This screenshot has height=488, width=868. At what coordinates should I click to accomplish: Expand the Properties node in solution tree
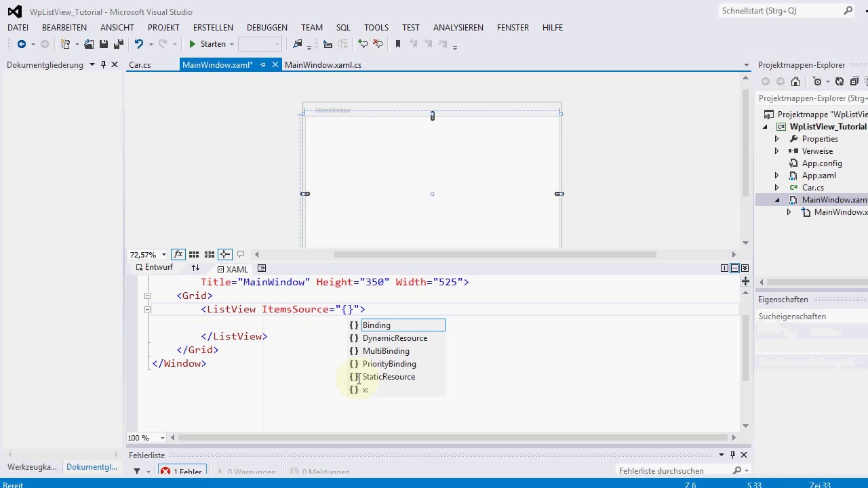click(776, 139)
